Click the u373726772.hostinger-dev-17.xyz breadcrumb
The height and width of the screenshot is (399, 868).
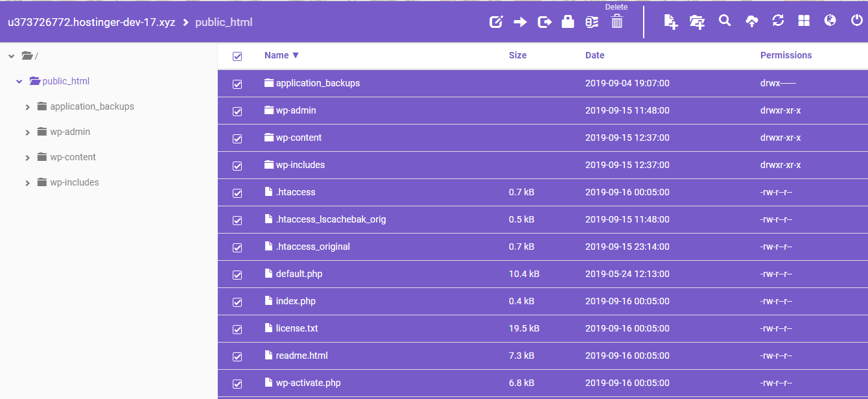91,22
